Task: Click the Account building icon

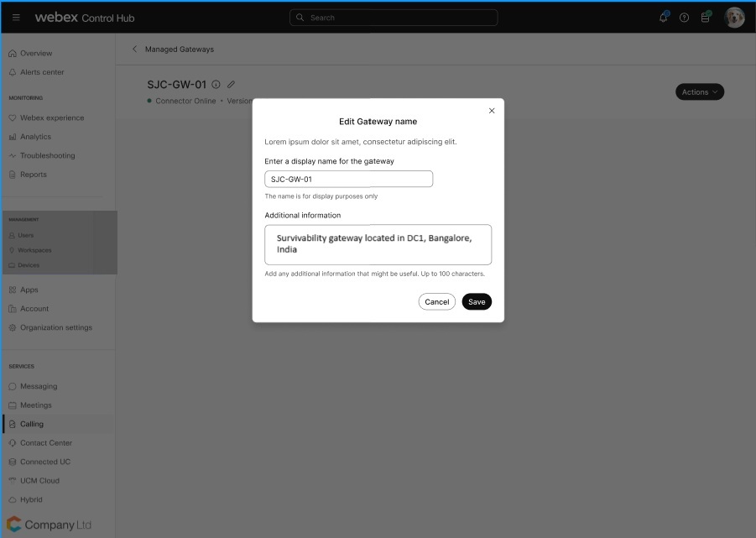Action: [13, 309]
